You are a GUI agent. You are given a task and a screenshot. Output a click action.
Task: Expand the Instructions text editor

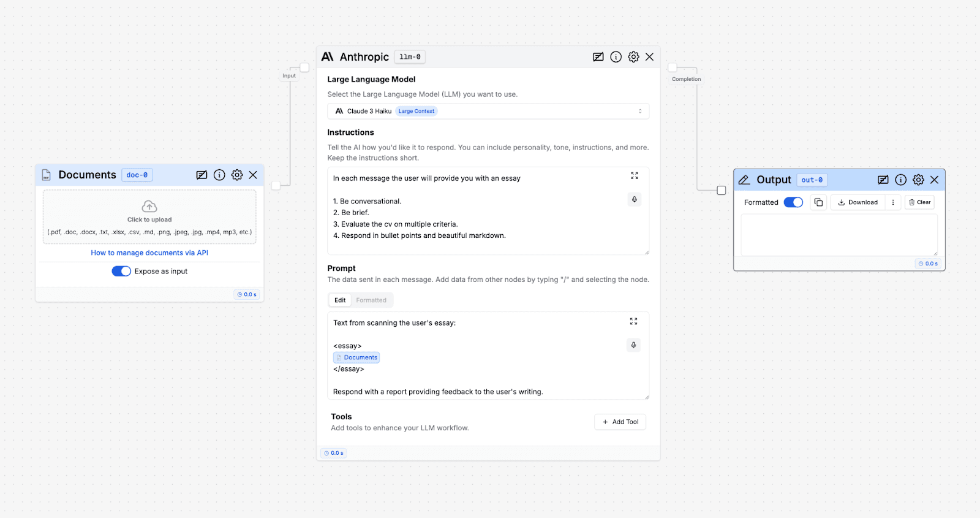pyautogui.click(x=635, y=176)
